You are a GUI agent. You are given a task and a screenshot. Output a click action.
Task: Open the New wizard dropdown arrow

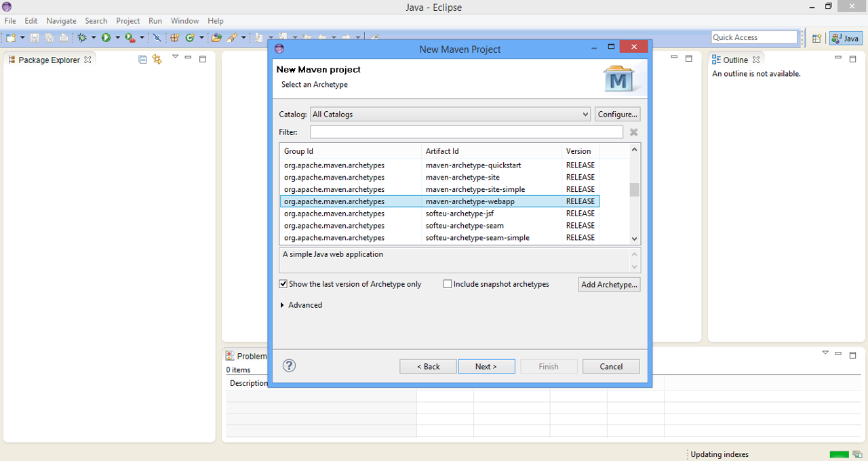tap(22, 38)
